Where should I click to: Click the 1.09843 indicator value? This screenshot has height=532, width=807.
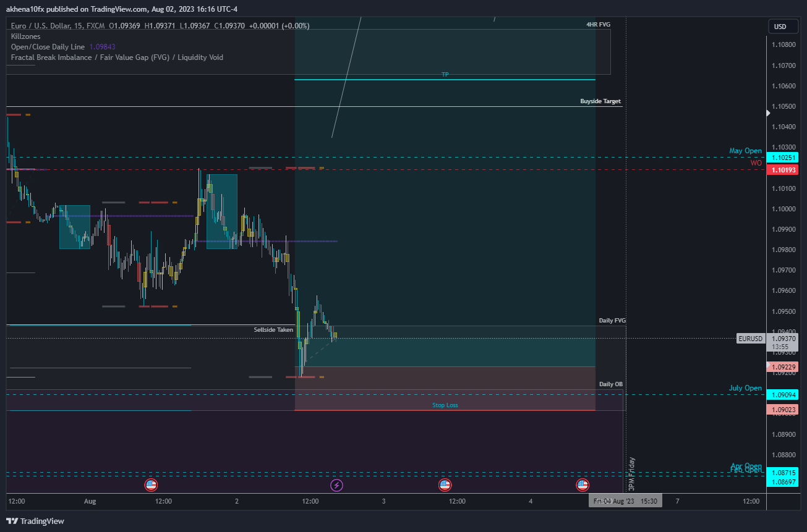pyautogui.click(x=103, y=47)
